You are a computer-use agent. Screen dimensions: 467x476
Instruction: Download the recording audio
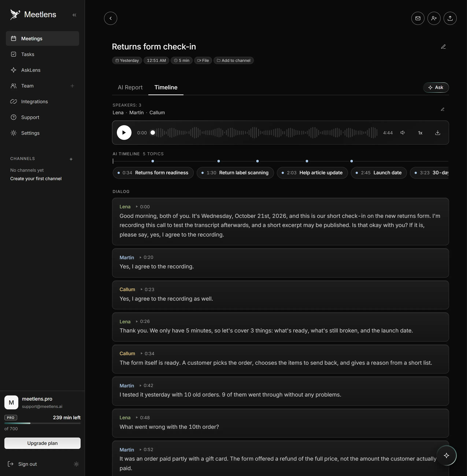pyautogui.click(x=438, y=132)
